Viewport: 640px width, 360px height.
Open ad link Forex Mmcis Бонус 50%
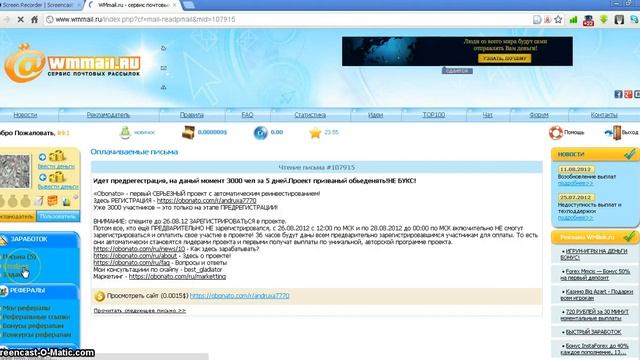point(596,274)
